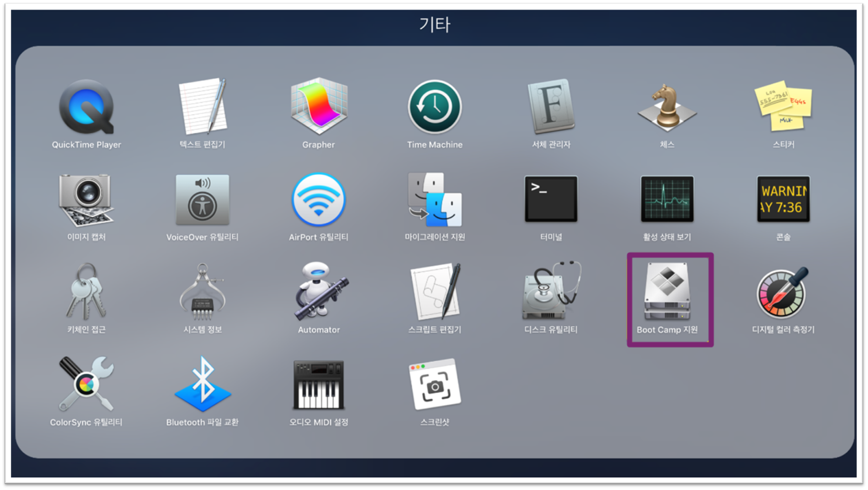This screenshot has height=490, width=868.
Task: Click the 기타 folder title
Action: tap(434, 24)
